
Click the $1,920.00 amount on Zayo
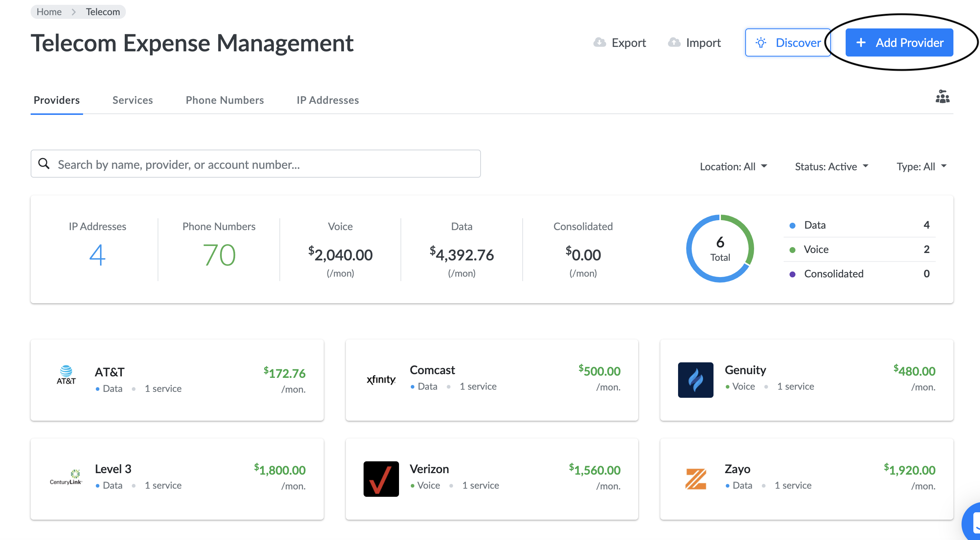point(909,469)
